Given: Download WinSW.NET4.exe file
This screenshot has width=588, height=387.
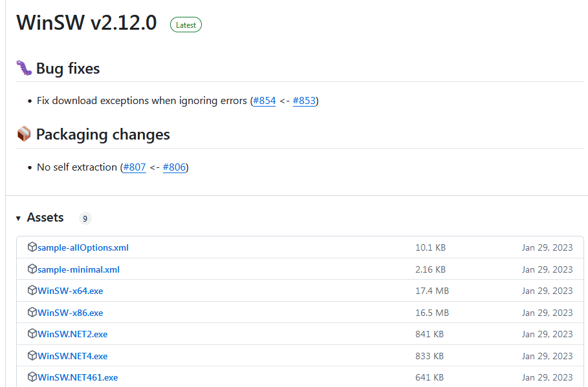Looking at the screenshot, I should (72, 356).
